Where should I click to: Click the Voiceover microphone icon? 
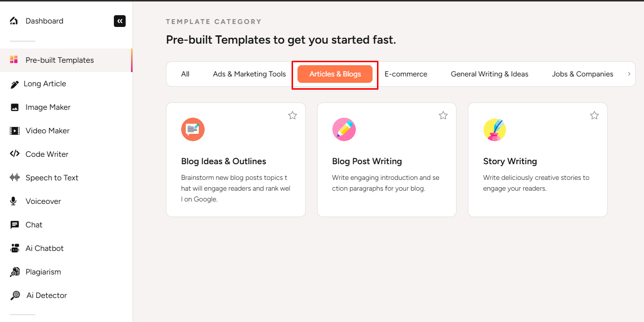tap(15, 201)
